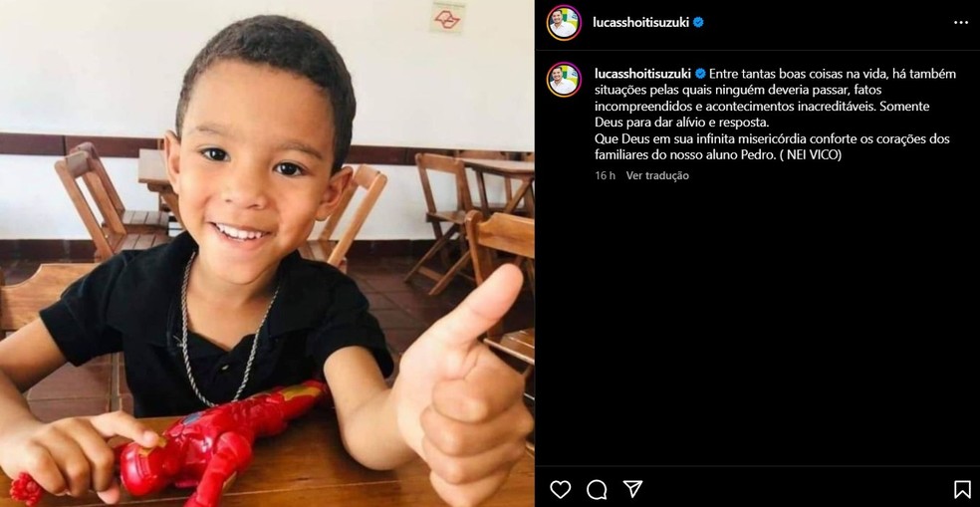The image size is (980, 507).
Task: Click the logo sign on the wall in the photo
Action: click(447, 18)
